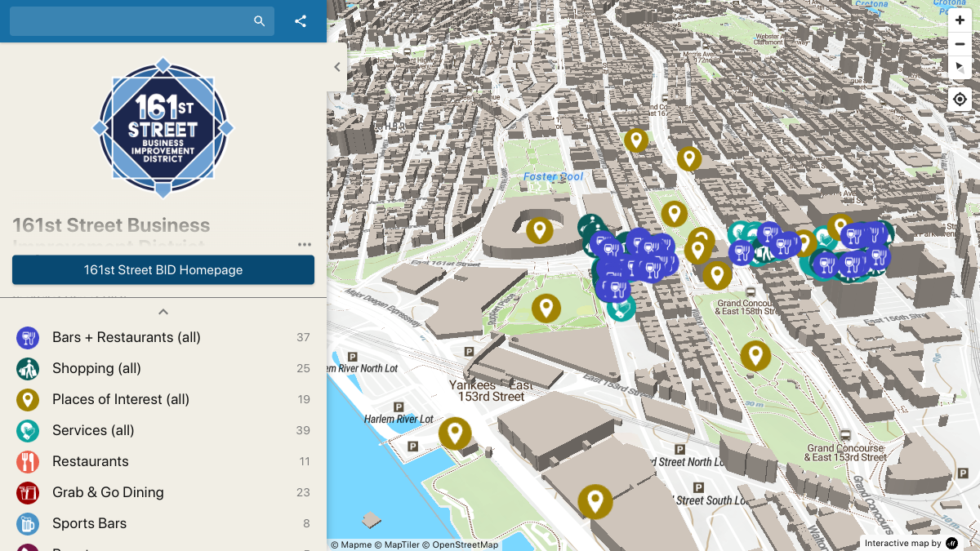980x551 pixels.
Task: Click the Services teal icon in list
Action: click(x=28, y=430)
